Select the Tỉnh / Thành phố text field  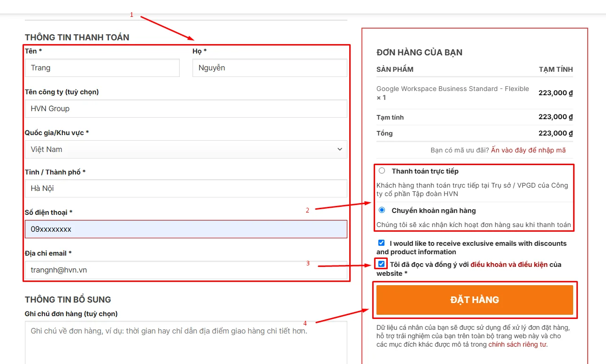186,189
